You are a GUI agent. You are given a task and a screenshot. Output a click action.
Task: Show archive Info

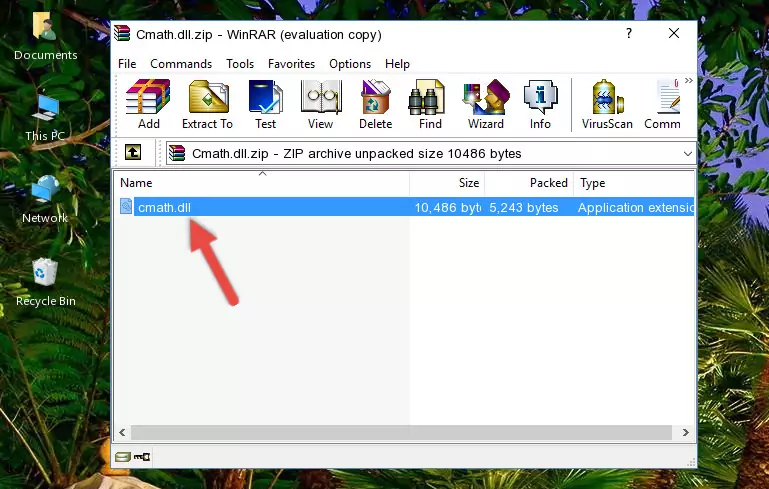pos(540,104)
